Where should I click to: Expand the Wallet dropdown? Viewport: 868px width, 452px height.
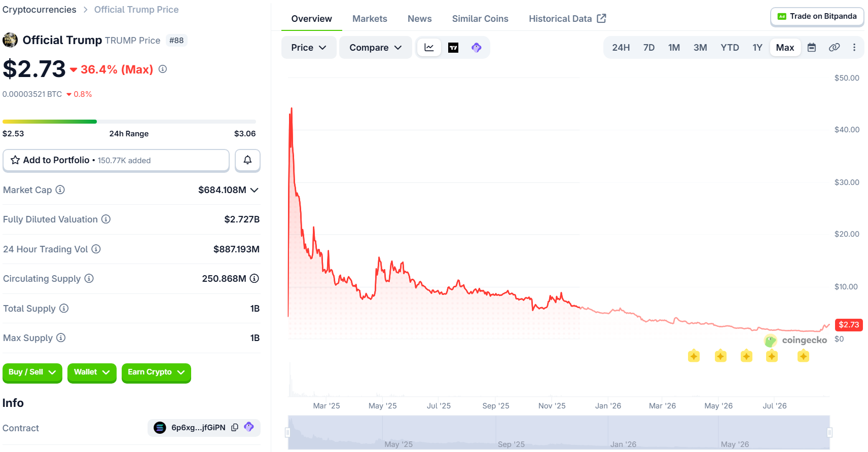[x=92, y=372]
